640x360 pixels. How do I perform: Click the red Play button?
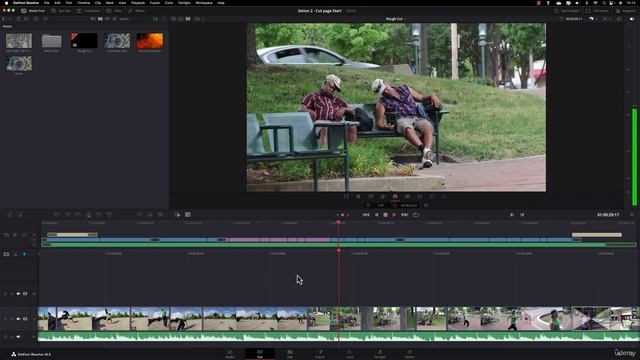pyautogui.click(x=394, y=215)
